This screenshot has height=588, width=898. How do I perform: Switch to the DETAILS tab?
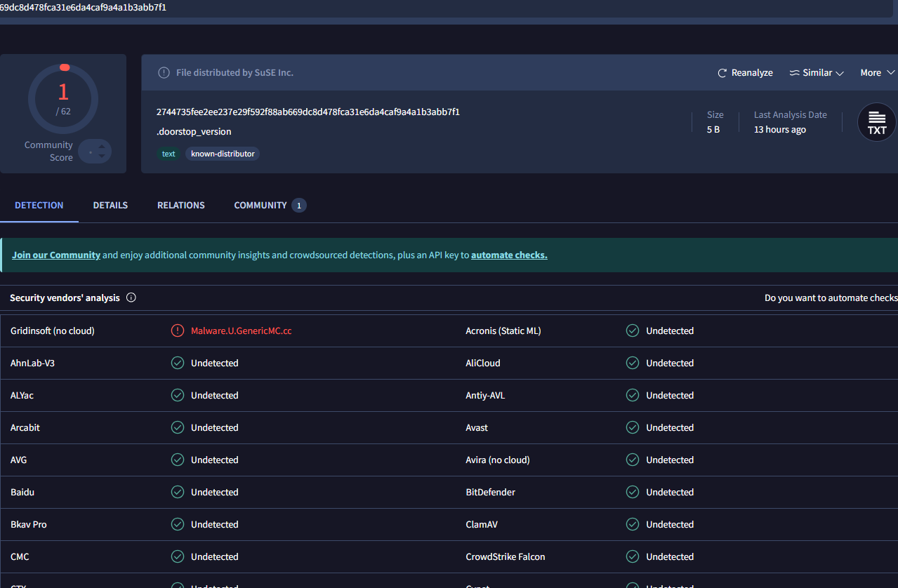pyautogui.click(x=110, y=206)
